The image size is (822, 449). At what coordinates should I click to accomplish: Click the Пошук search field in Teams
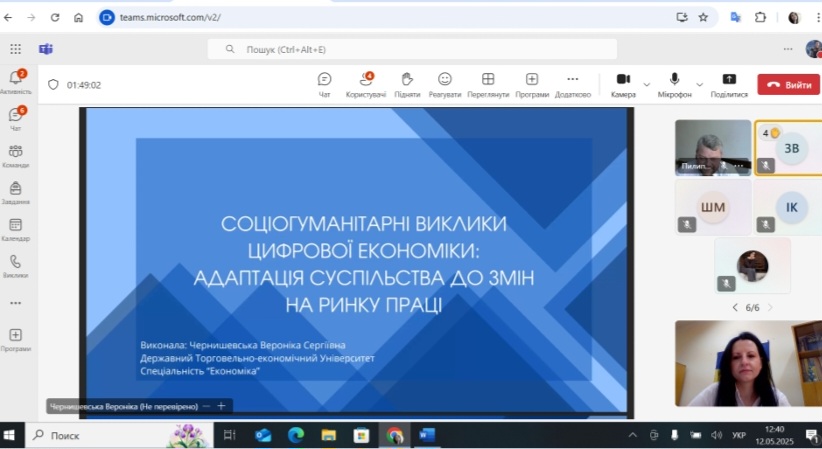412,49
